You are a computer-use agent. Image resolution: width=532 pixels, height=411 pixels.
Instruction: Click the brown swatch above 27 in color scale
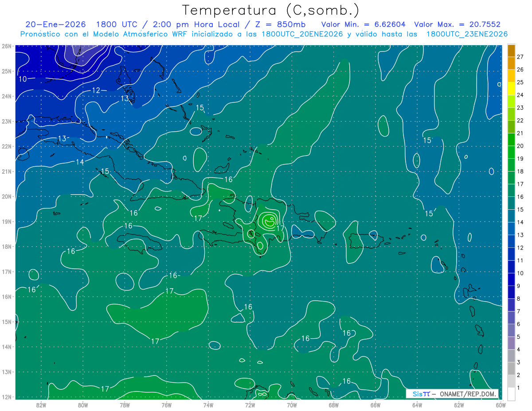coord(511,50)
